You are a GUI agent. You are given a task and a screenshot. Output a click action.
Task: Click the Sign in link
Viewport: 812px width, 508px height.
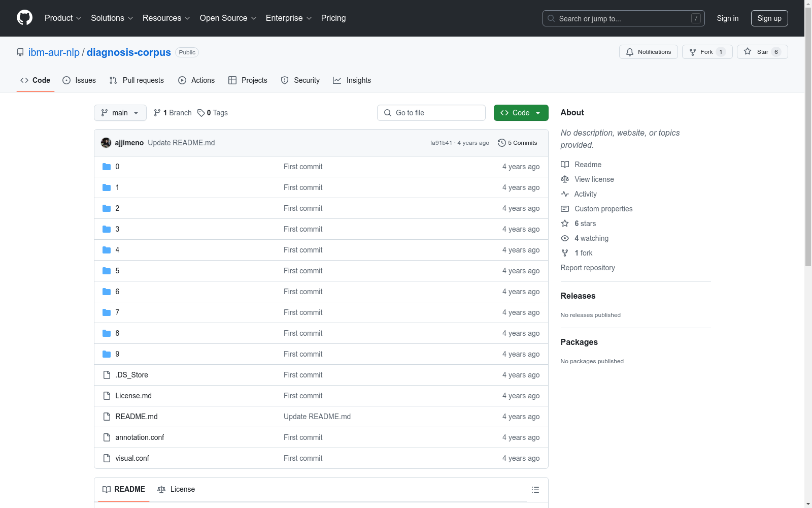728,18
